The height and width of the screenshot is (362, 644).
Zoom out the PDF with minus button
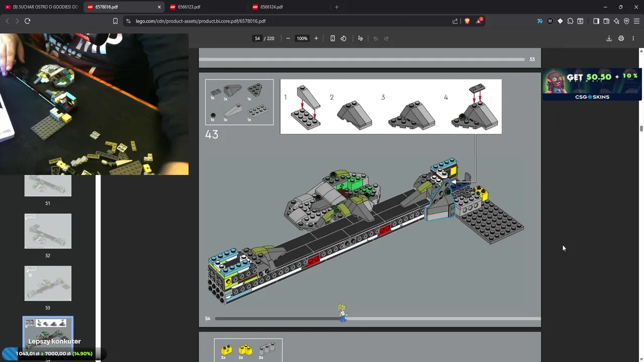(288, 38)
